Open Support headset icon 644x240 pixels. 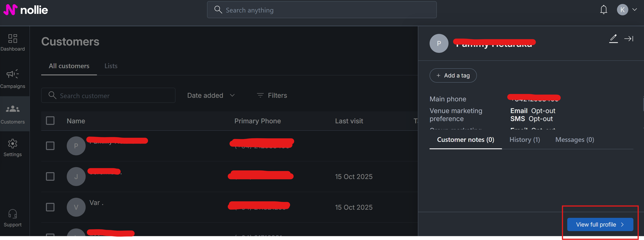(12, 214)
